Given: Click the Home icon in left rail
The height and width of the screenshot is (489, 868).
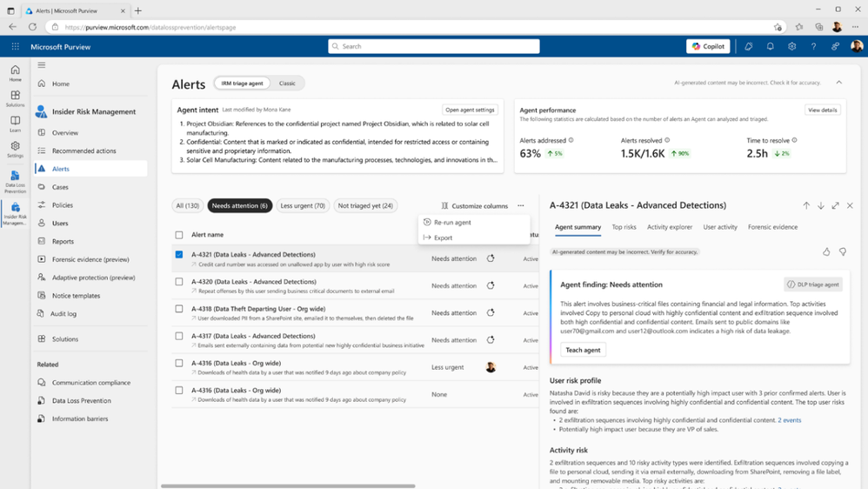Looking at the screenshot, I should [15, 72].
